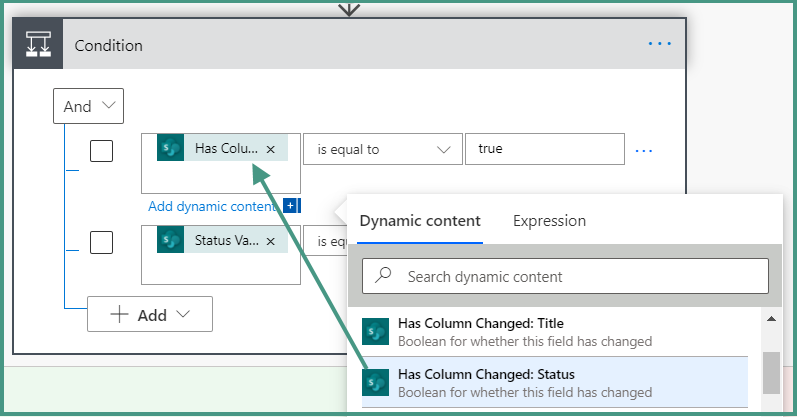The height and width of the screenshot is (417, 797).
Task: Open the Condition card ellipsis menu
Action: [x=660, y=44]
